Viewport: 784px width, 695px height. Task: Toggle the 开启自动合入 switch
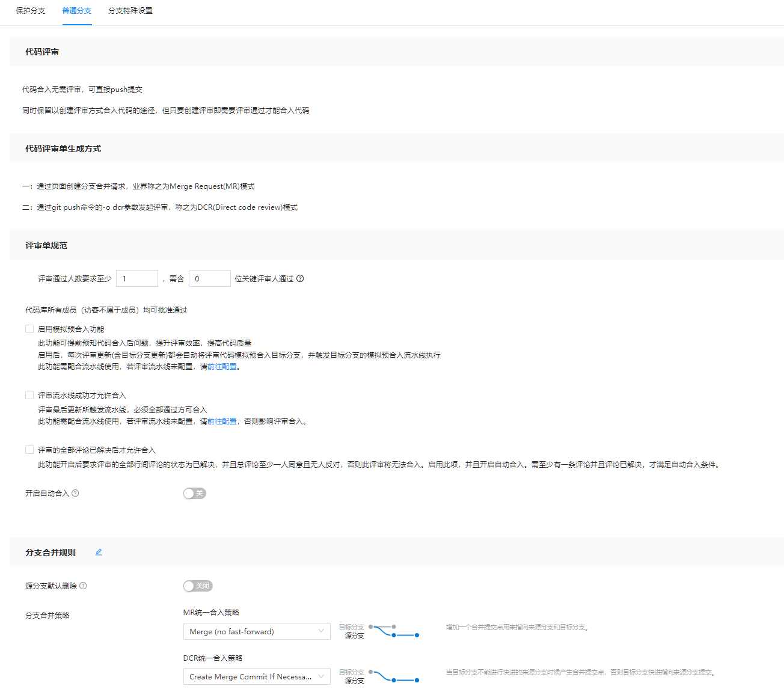pyautogui.click(x=194, y=493)
